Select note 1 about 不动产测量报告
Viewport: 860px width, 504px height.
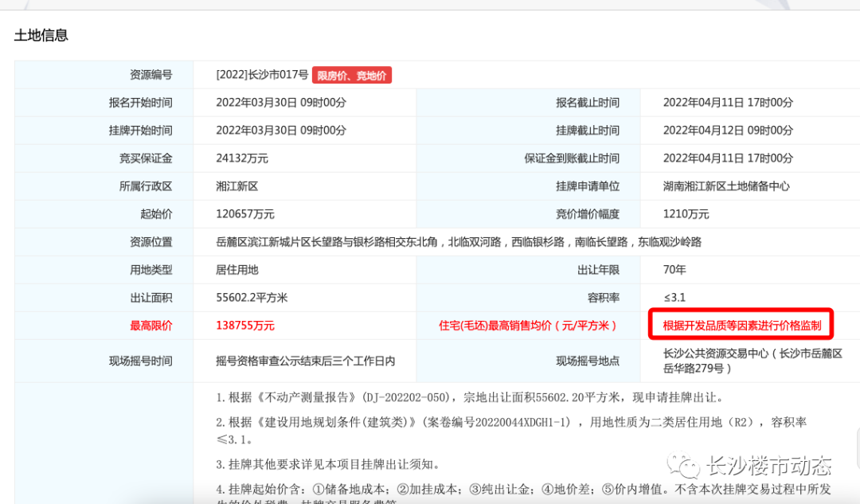[470, 397]
